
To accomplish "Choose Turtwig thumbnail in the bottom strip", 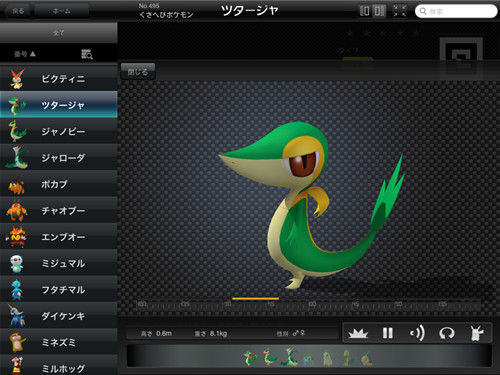I will (x=366, y=359).
